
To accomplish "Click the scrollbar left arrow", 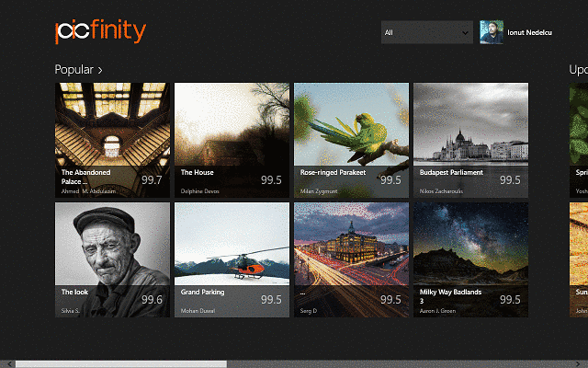I will pos(10,364).
